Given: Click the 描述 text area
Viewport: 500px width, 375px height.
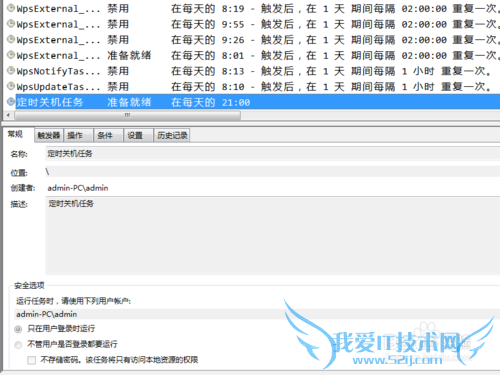Looking at the screenshot, I should pos(273,235).
